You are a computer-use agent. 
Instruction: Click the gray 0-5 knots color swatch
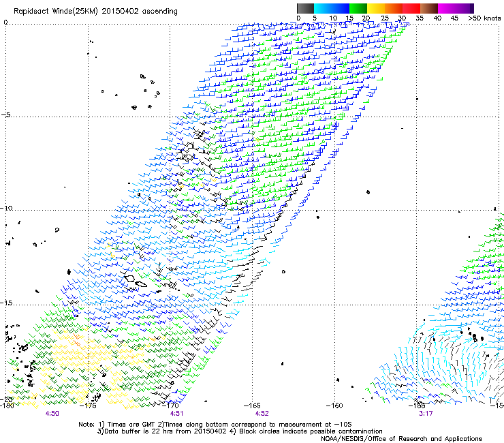(x=305, y=8)
